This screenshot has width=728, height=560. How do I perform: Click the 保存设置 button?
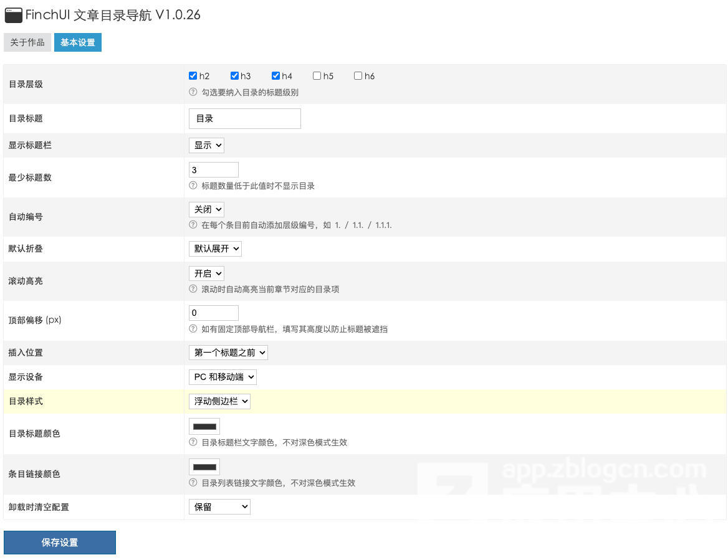pyautogui.click(x=59, y=542)
